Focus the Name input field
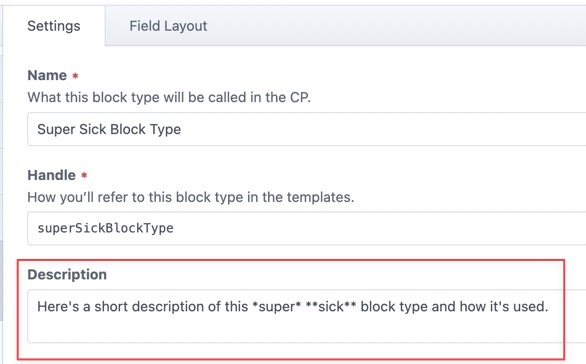Viewport: 586px width, 364px height. pyautogui.click(x=306, y=129)
